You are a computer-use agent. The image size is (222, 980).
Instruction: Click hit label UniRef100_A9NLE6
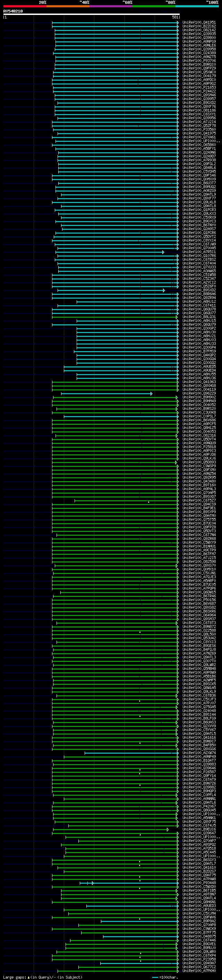click(199, 45)
